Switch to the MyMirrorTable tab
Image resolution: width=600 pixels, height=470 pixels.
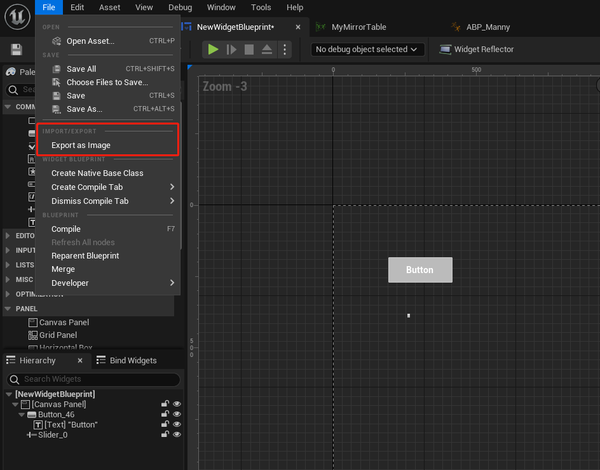pos(360,27)
